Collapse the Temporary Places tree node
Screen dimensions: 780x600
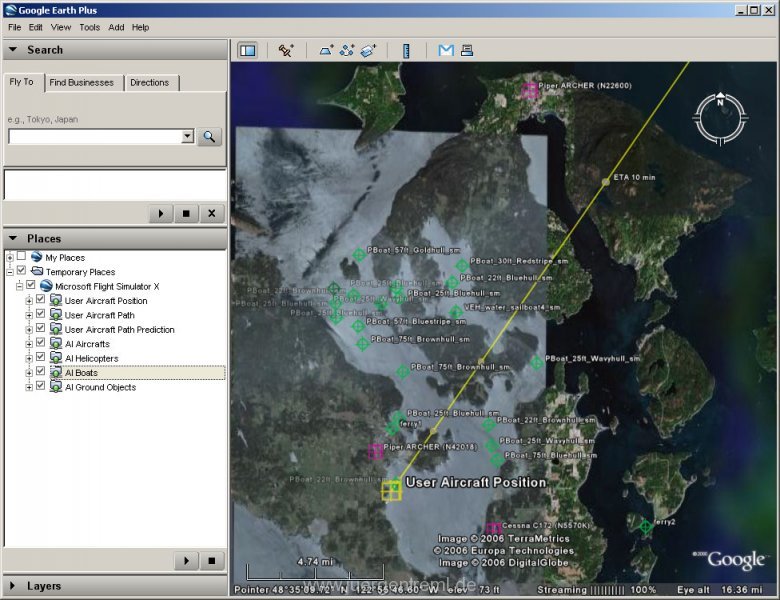click(10, 272)
